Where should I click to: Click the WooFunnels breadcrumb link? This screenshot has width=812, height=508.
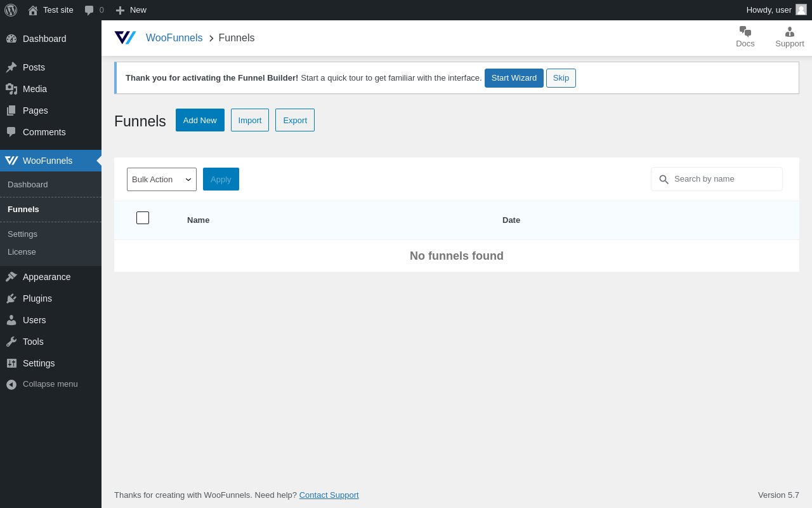[x=174, y=37]
